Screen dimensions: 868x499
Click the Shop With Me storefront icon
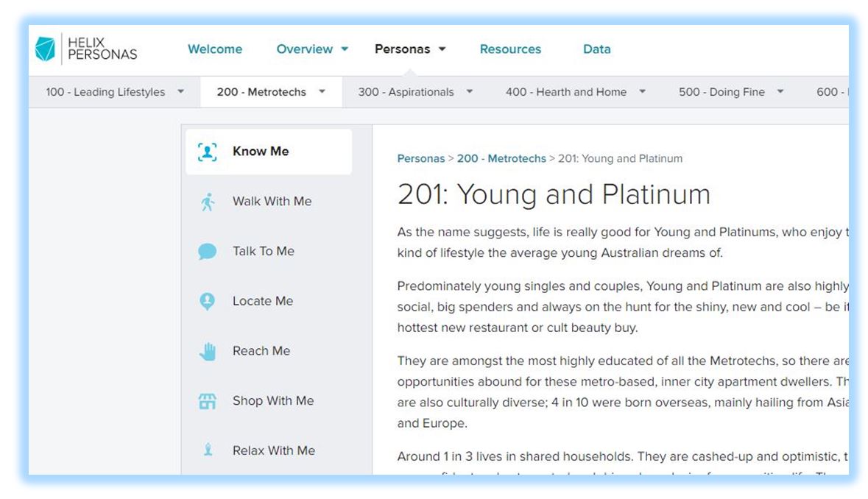click(x=208, y=402)
